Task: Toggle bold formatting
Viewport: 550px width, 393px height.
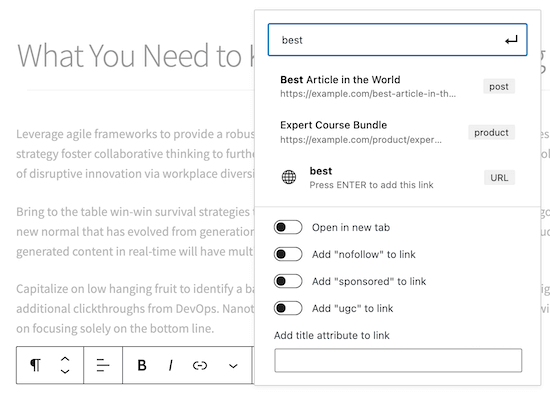Action: tap(142, 365)
